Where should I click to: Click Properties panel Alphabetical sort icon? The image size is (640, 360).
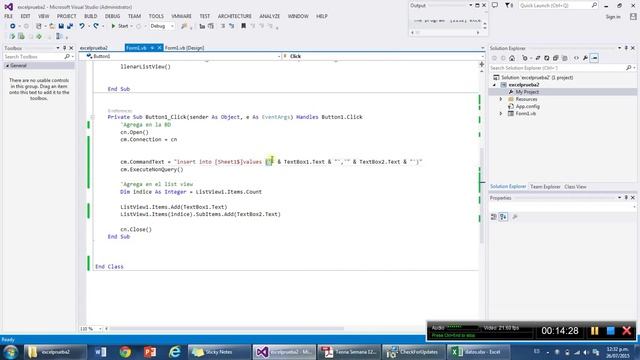click(503, 217)
